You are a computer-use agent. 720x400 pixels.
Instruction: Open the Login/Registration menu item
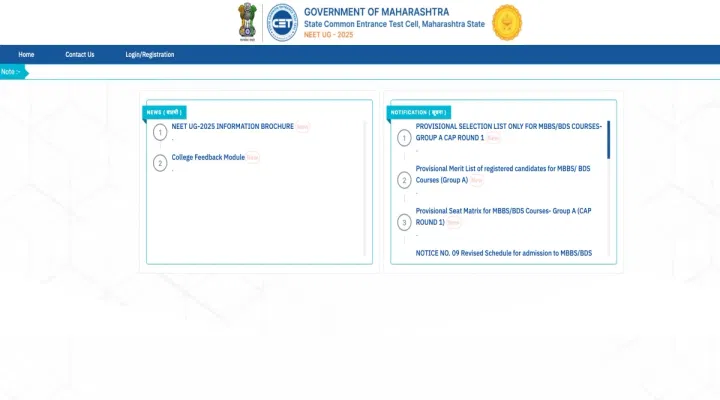coord(149,54)
